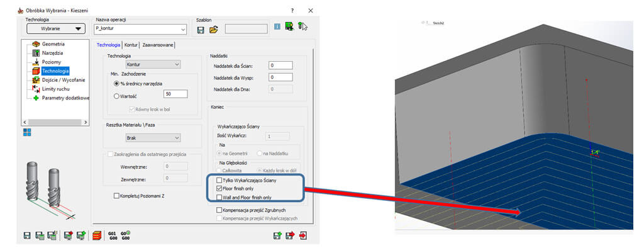Screen dimensions: 644x248
Task: Click the tool-with-cursor pick icon
Action: click(x=303, y=26)
